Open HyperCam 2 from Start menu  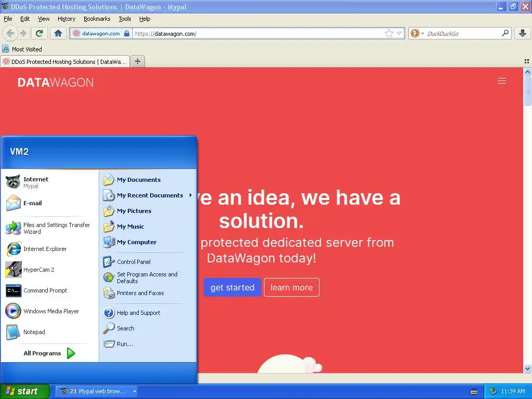49,270
